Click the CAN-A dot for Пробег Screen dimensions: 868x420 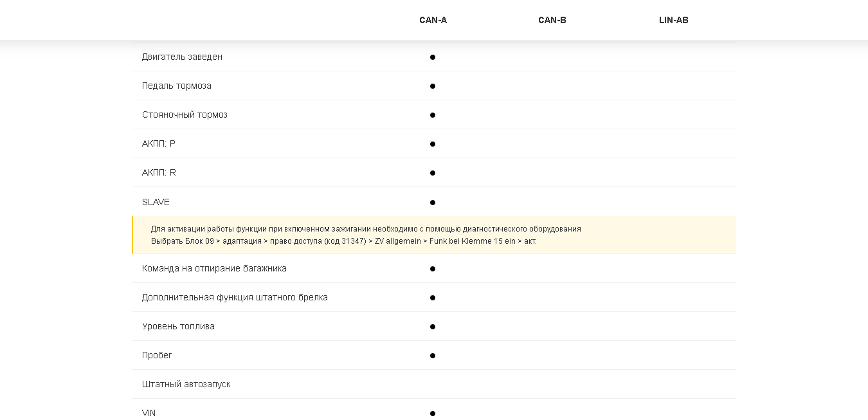point(433,356)
